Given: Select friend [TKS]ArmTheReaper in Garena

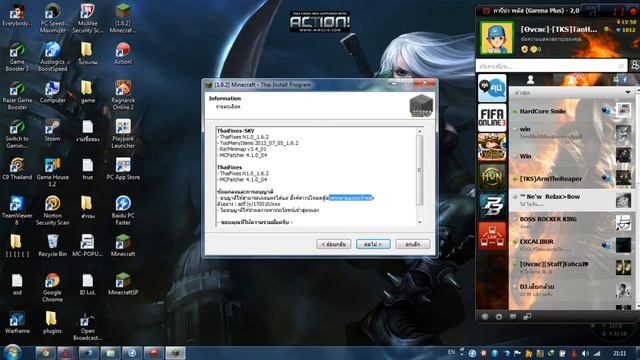Looking at the screenshot, I should tap(571, 179).
